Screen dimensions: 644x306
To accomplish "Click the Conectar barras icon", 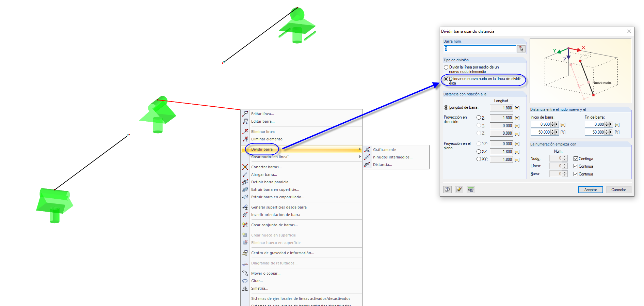I will [245, 167].
